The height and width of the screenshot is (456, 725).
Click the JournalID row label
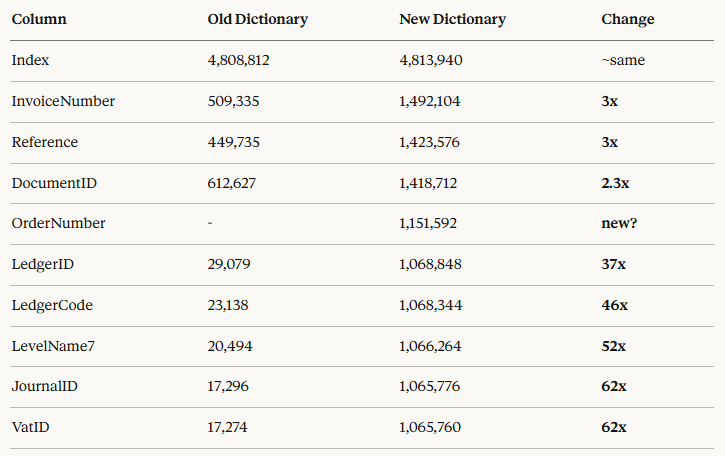(47, 386)
